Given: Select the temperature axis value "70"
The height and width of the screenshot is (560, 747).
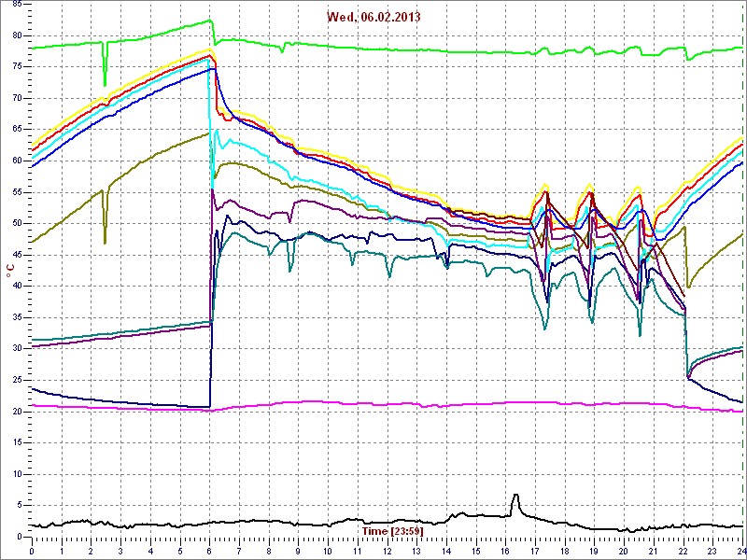Looking at the screenshot, I should 16,99.
